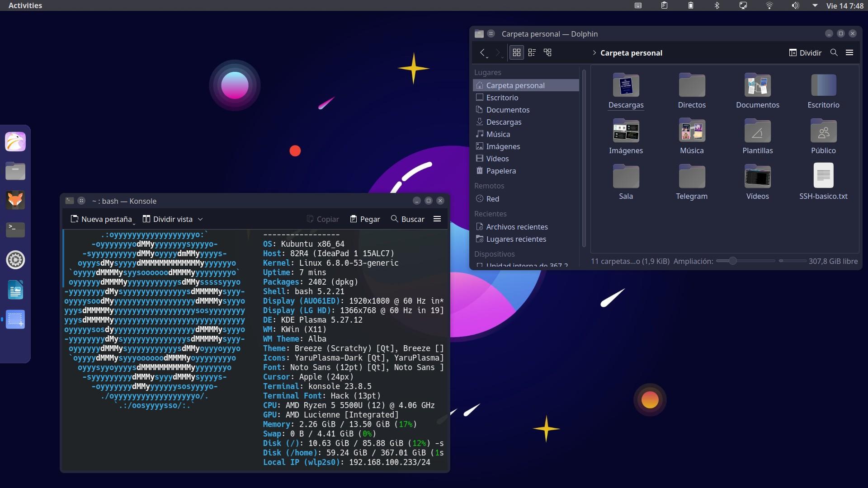868x488 pixels.
Task: Launch the fox browser icon in the dock
Action: 15,200
